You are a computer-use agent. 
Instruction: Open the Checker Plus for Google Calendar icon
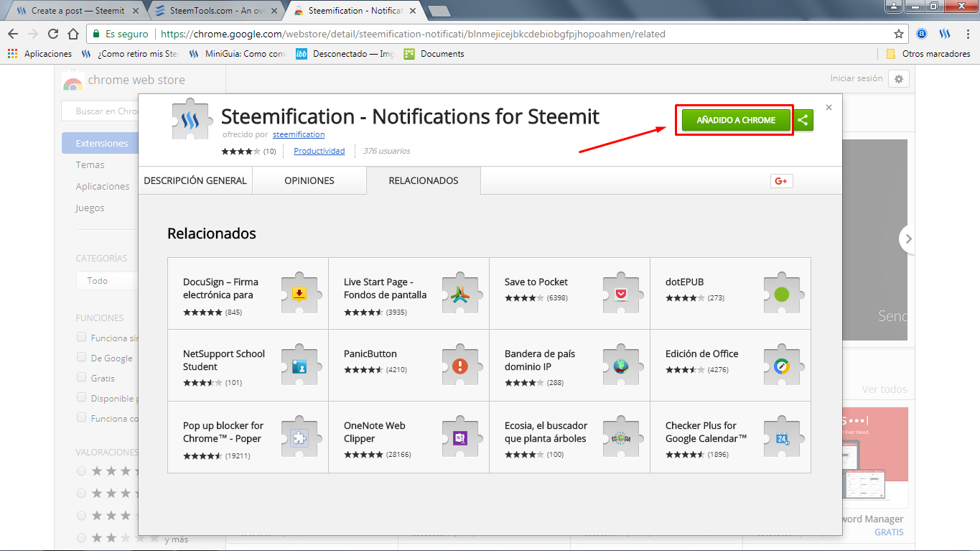781,437
